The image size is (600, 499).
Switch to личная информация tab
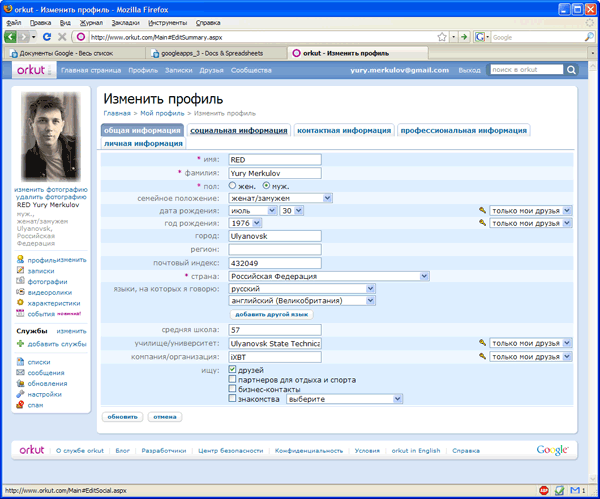(x=143, y=143)
